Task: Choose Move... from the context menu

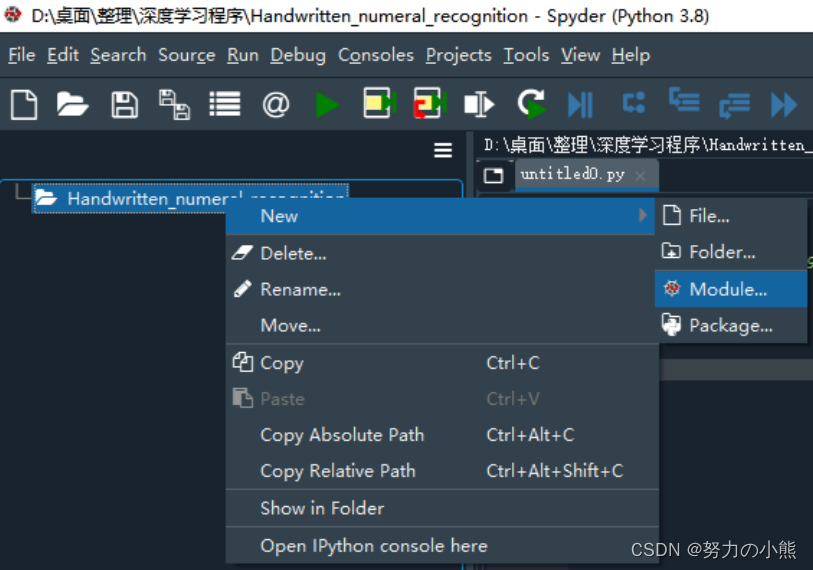Action: click(x=442, y=326)
